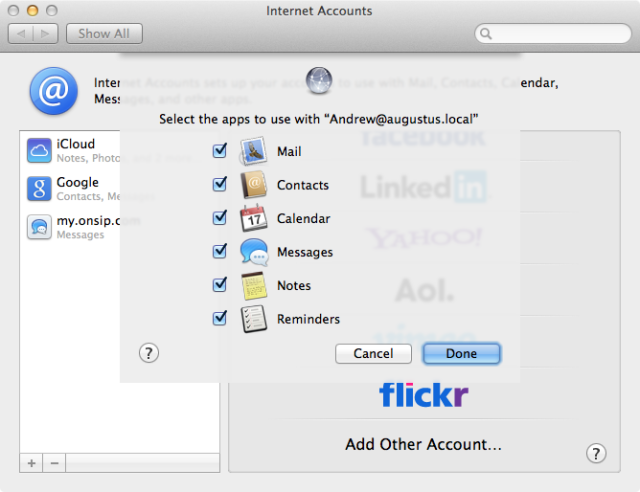Click the Internet Accounts @ icon

pyautogui.click(x=53, y=91)
